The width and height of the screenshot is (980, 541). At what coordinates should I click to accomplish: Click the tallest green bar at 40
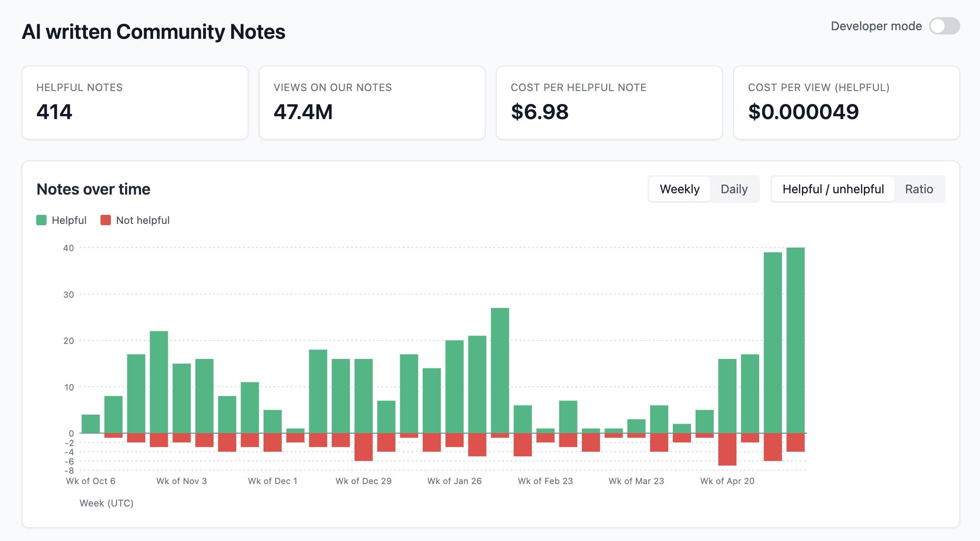(x=795, y=340)
